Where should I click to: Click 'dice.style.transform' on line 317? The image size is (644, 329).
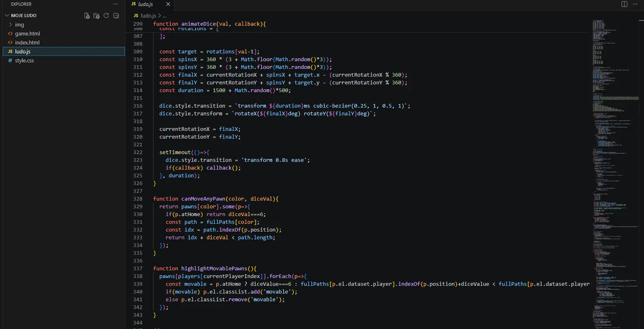pyautogui.click(x=191, y=114)
